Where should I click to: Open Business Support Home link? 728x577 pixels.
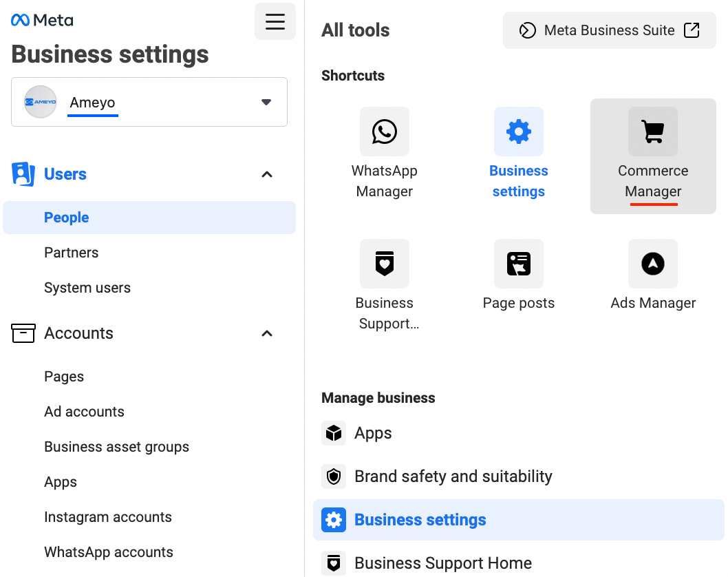tap(443, 563)
